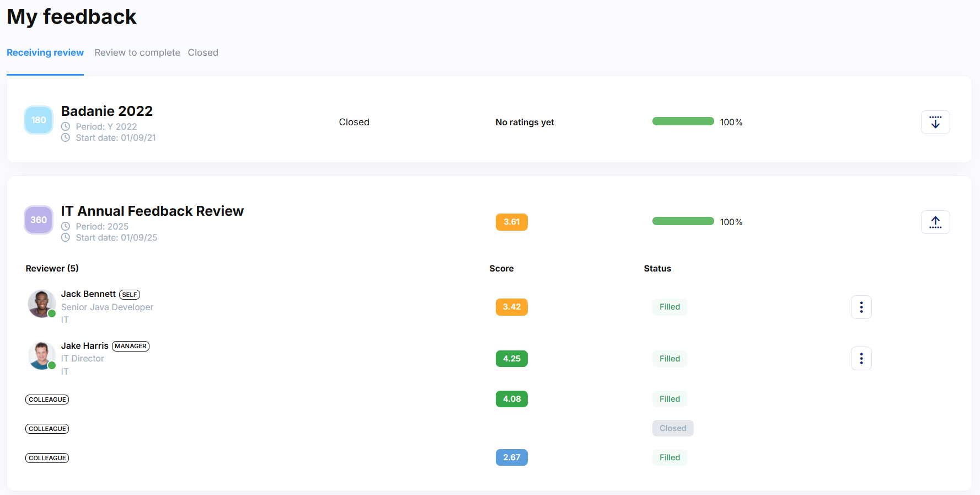Open the IT Annual Feedback Review title

[x=152, y=211]
